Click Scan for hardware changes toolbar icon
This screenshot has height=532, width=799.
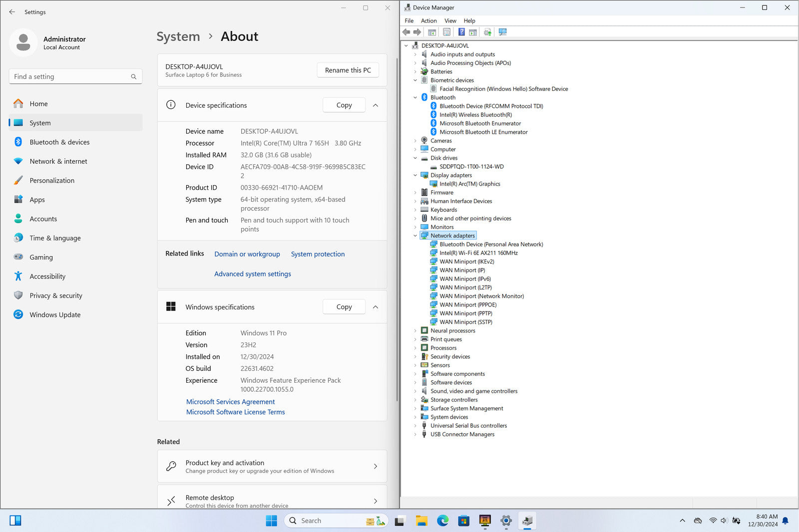[x=503, y=32]
